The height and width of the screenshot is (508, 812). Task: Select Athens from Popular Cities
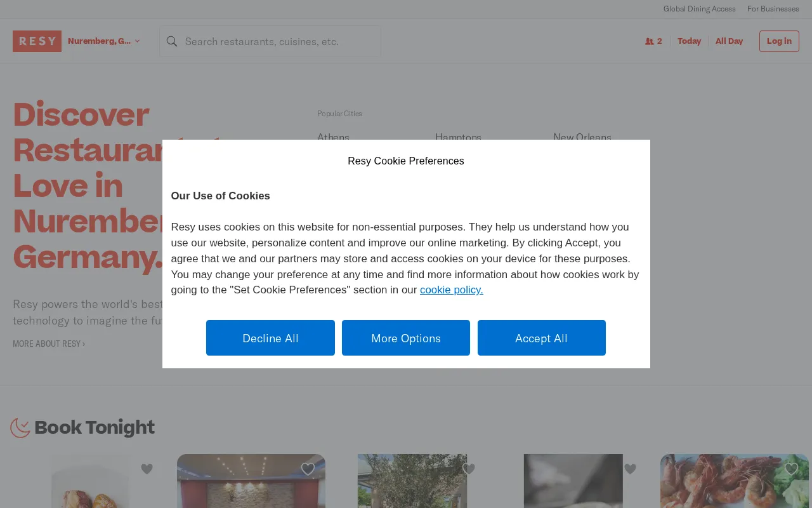pos(333,137)
